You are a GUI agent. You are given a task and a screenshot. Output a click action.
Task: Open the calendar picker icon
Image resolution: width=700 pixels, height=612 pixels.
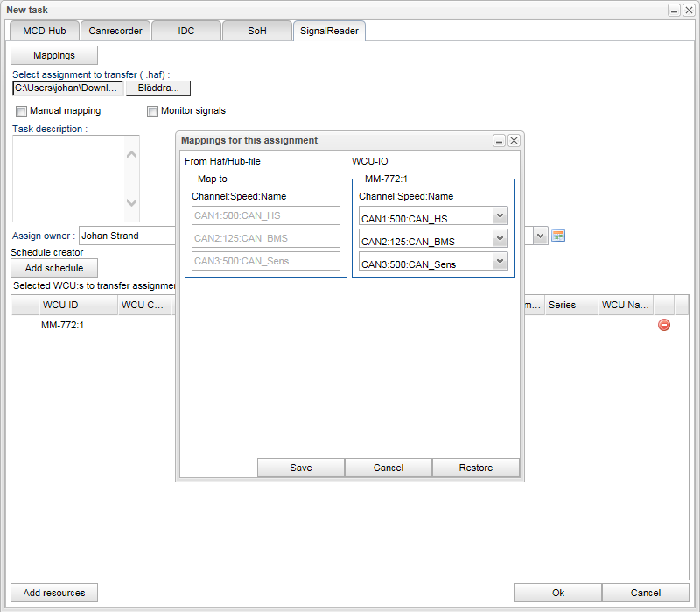point(558,236)
